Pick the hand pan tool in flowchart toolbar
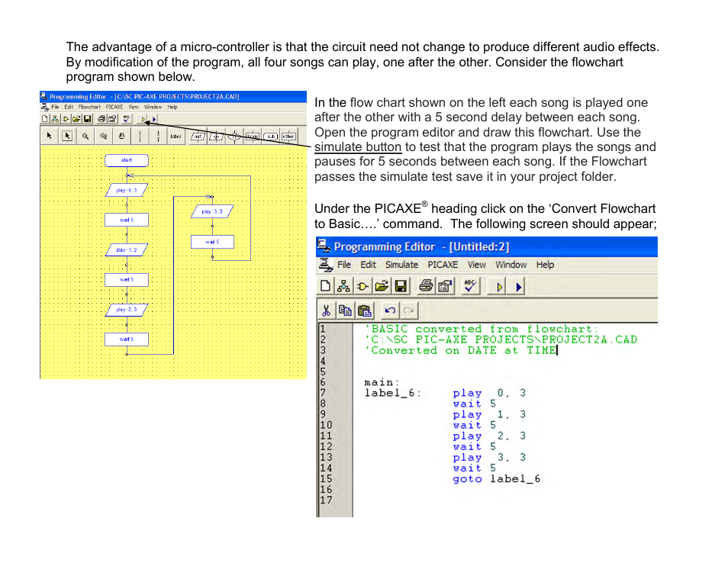728x563 pixels. (x=121, y=136)
